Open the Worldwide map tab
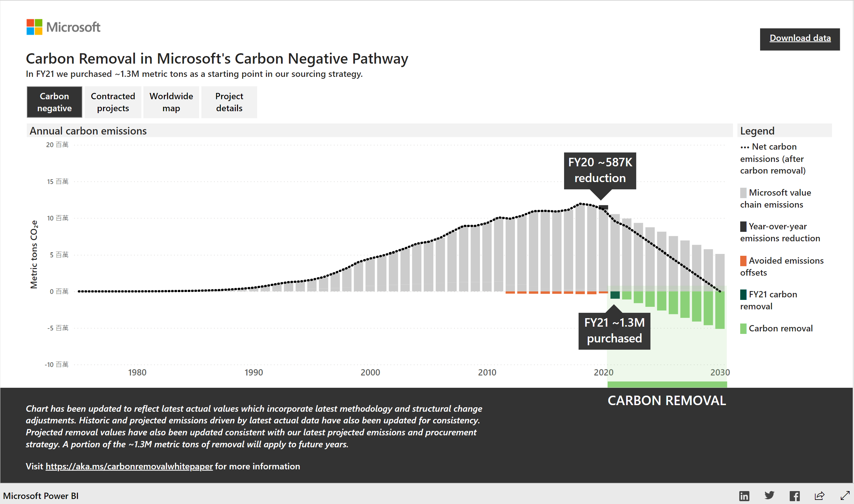This screenshot has width=854, height=504. tap(171, 102)
